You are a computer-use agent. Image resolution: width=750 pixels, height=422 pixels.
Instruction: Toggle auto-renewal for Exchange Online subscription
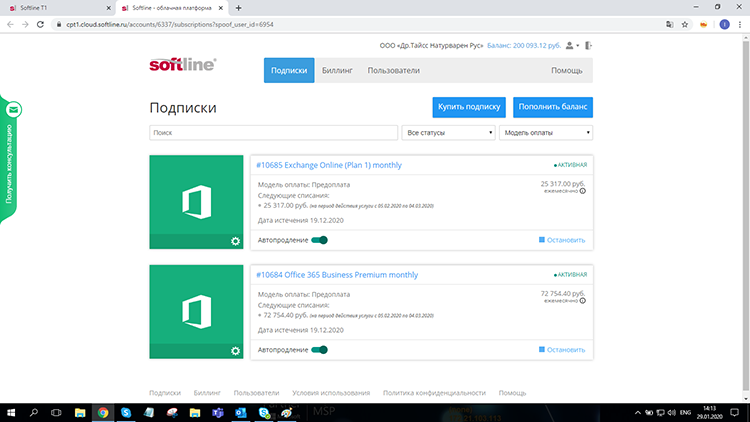pyautogui.click(x=320, y=240)
